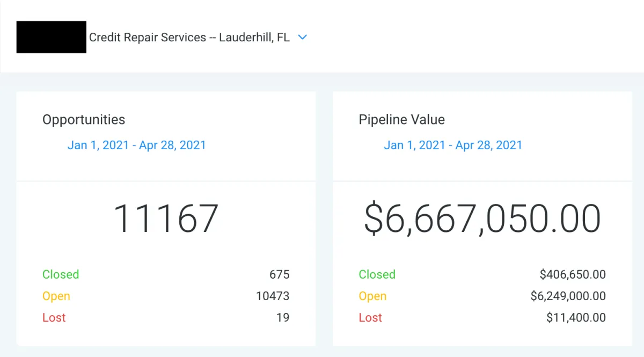The image size is (644, 357).
Task: Click the green Closed label under Pipeline Value
Action: coord(377,274)
